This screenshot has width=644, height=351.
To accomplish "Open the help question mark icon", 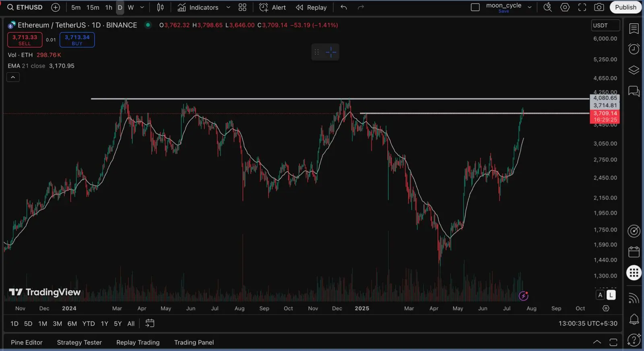I will tap(634, 340).
